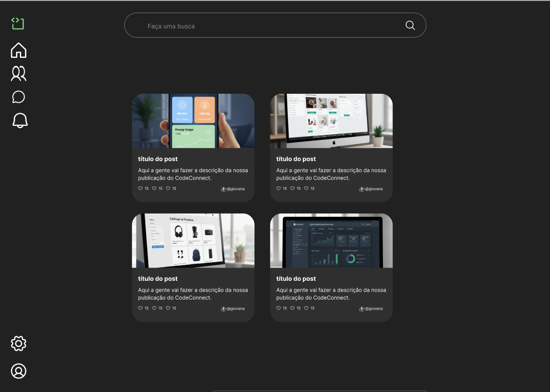
Task: Click last heart icon in dark dashboard card
Action: click(306, 308)
